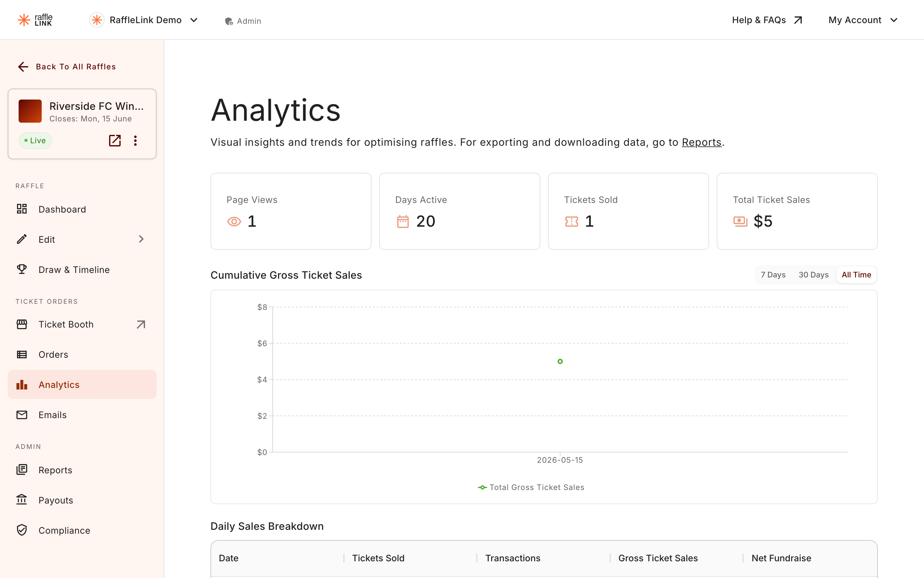The height and width of the screenshot is (578, 924).
Task: Open the RaffleLink Demo organisation dropdown
Action: [x=144, y=20]
